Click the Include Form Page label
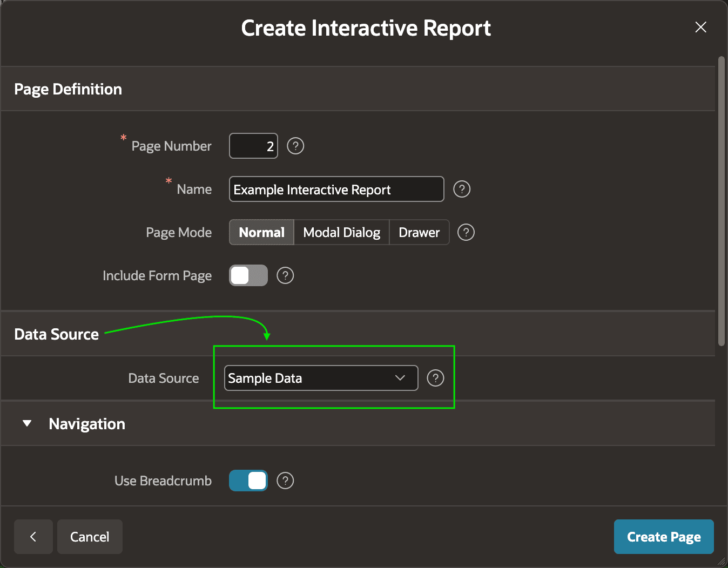This screenshot has height=568, width=728. point(157,275)
